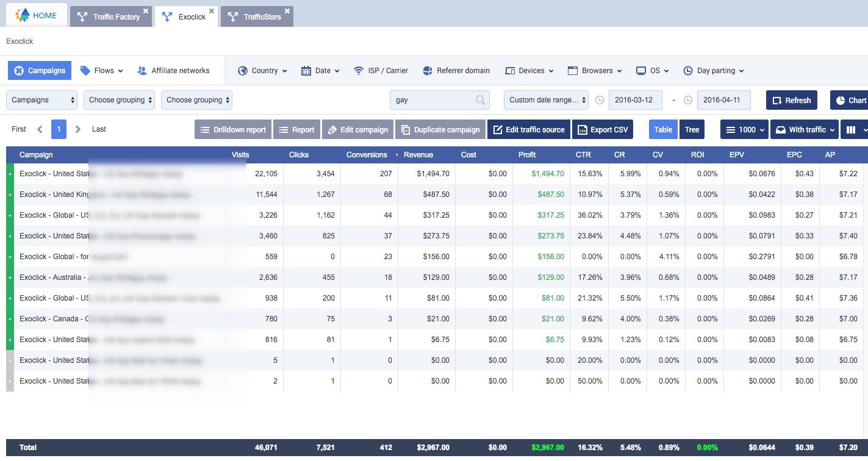The width and height of the screenshot is (868, 461).
Task: Click the Refresh button
Action: 791,100
